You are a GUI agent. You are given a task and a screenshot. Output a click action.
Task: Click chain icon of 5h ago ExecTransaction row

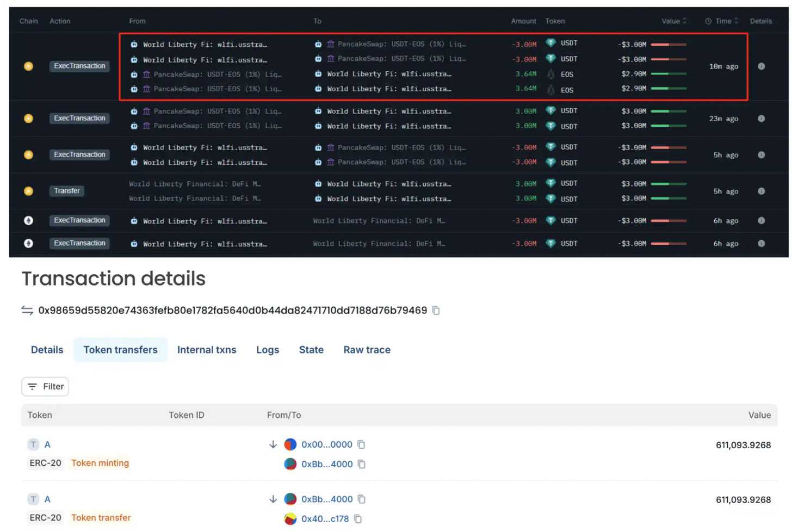click(x=29, y=155)
